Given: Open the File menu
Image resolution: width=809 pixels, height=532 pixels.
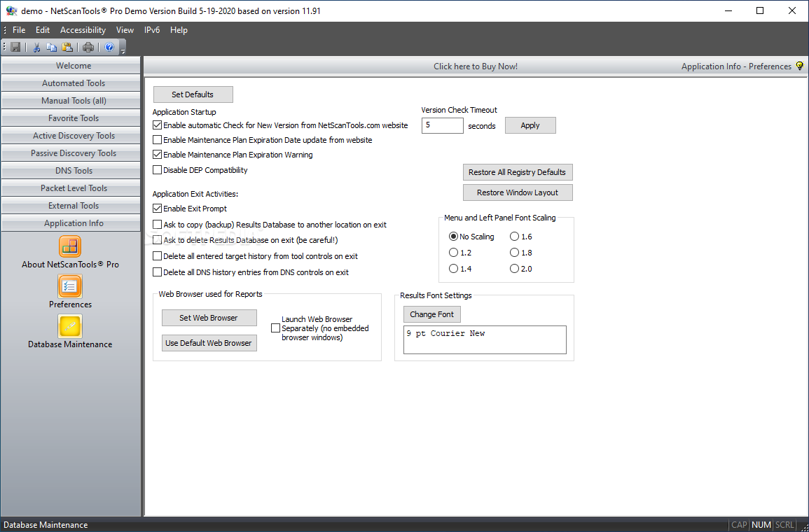Looking at the screenshot, I should point(19,30).
